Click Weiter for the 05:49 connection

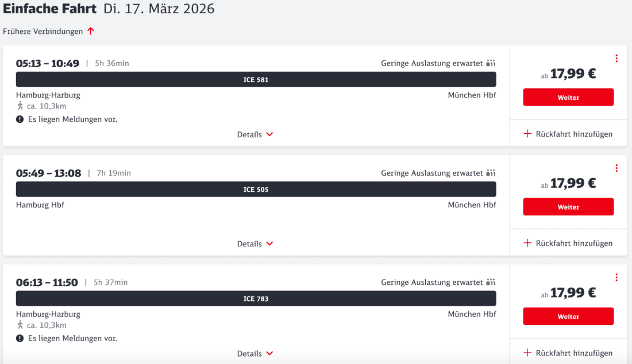(568, 207)
